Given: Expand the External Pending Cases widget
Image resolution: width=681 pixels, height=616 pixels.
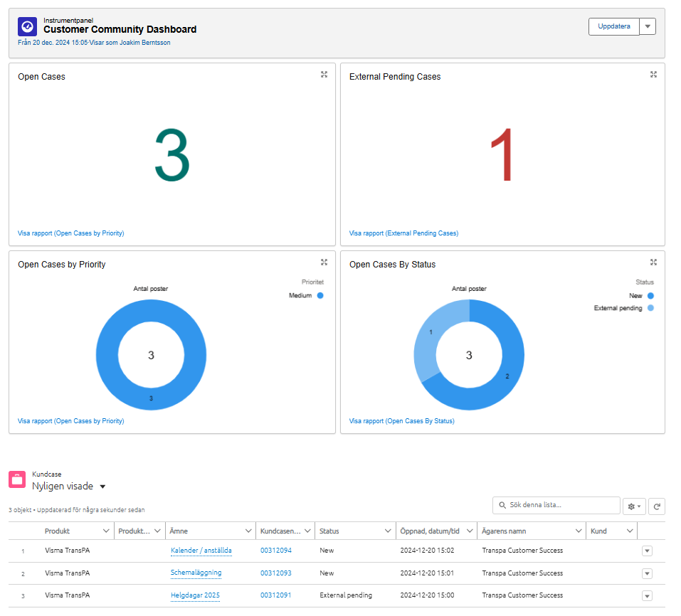Looking at the screenshot, I should 653,75.
